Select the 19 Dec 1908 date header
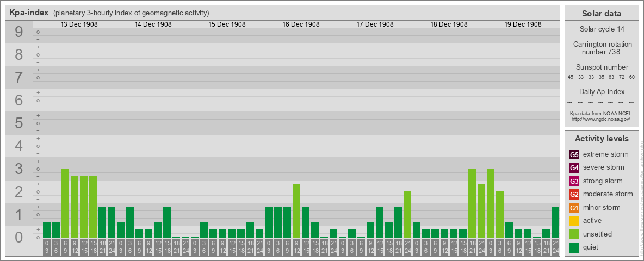 pyautogui.click(x=523, y=24)
